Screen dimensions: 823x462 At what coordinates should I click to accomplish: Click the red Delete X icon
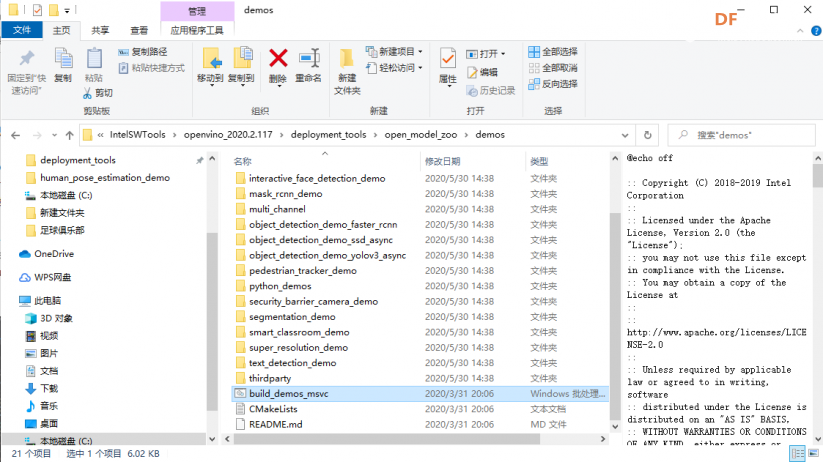pyautogui.click(x=278, y=58)
